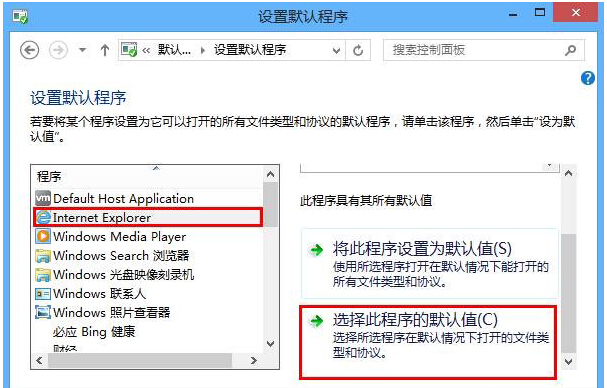The width and height of the screenshot is (607, 388).
Task: Open the recent locations dropdown arrow
Action: [x=82, y=50]
